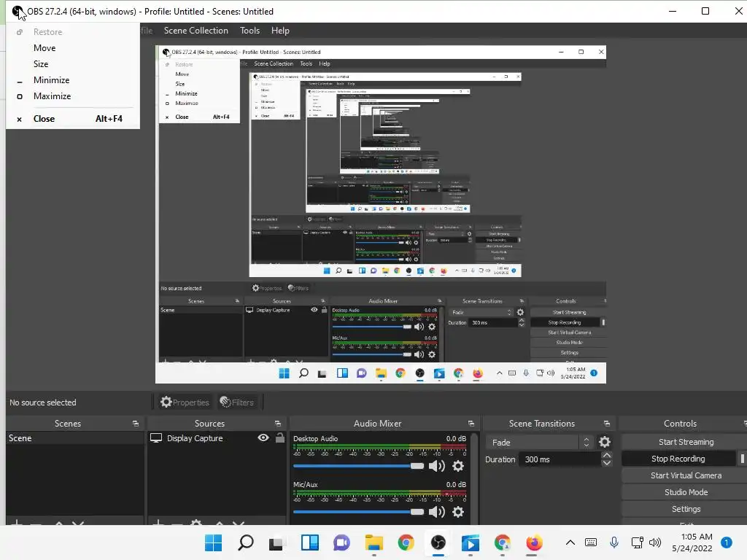Choose Maximize from the system menu
747x560 pixels.
(73, 96)
